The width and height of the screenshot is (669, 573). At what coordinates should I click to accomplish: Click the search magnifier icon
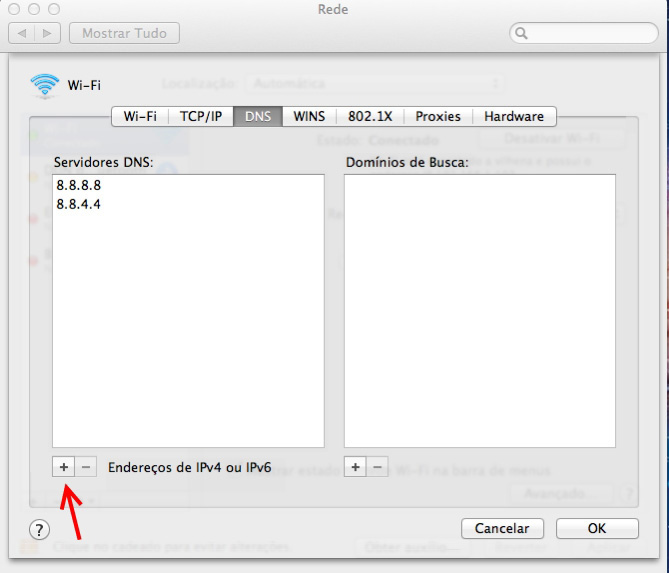tap(521, 33)
